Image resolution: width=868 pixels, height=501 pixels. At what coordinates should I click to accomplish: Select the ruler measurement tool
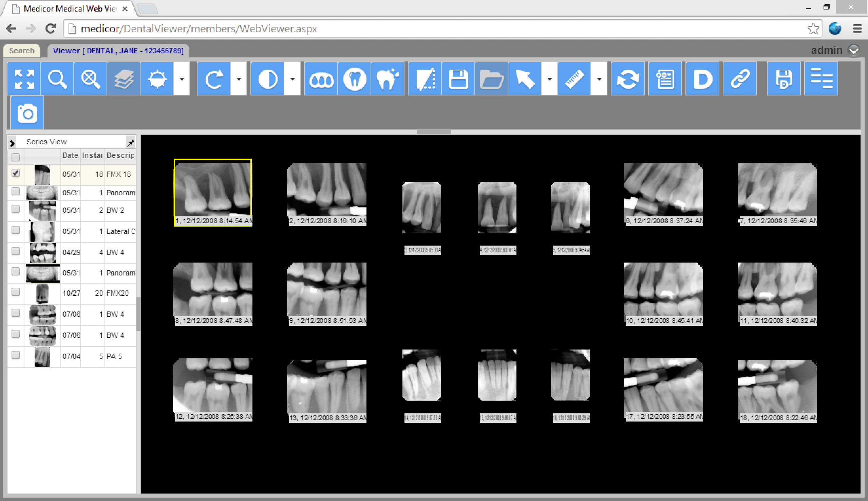574,79
